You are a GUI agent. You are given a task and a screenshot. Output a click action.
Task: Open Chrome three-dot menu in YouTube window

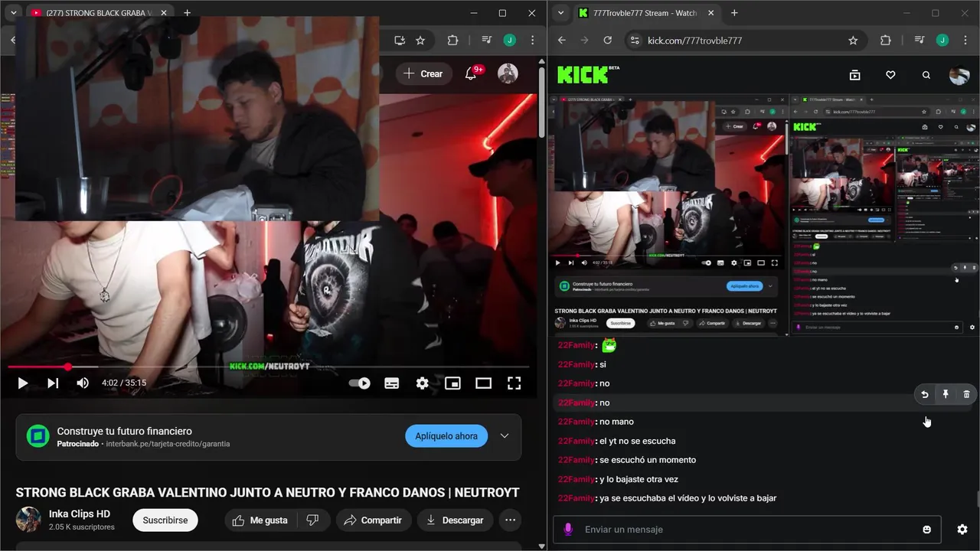point(533,41)
